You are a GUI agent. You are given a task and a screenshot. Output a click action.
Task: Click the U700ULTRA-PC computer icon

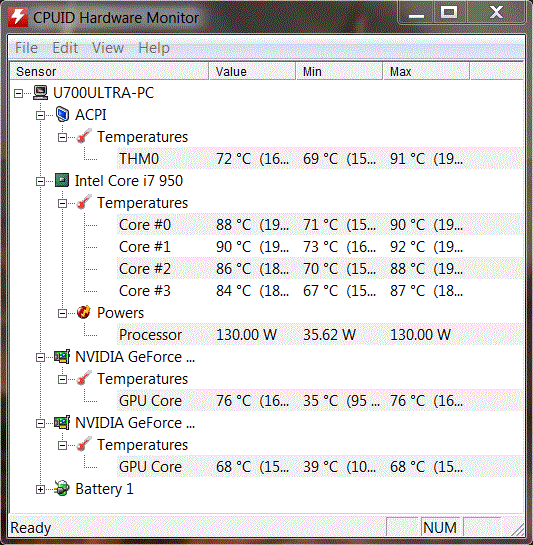41,93
